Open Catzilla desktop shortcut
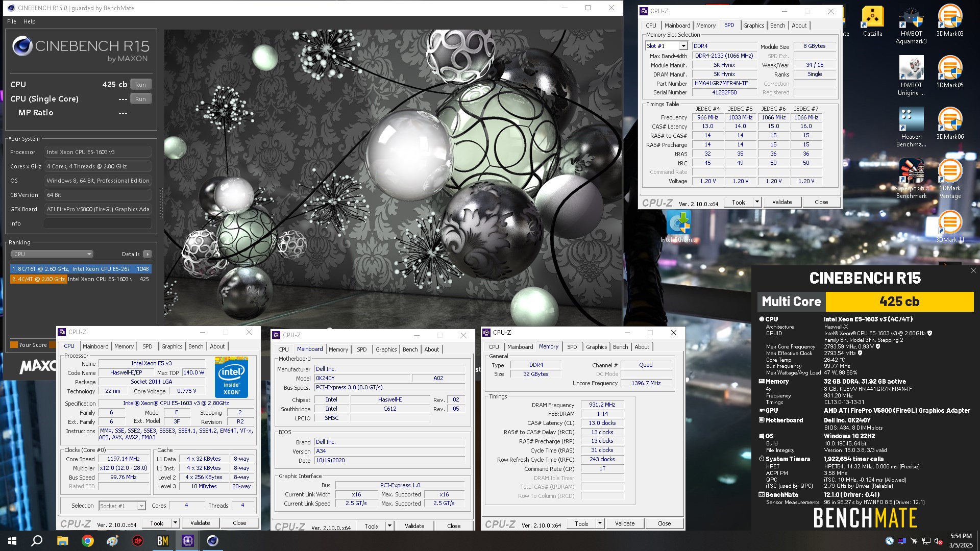Screen dimensions: 980x551 tap(872, 21)
